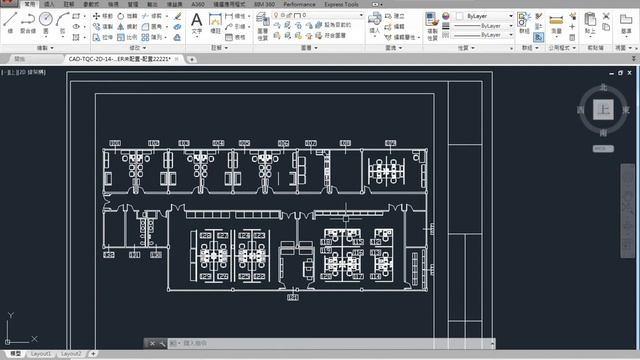Viewport: 640px width, 360px height.
Task: Open the Layout2 tab
Action: [x=71, y=353]
